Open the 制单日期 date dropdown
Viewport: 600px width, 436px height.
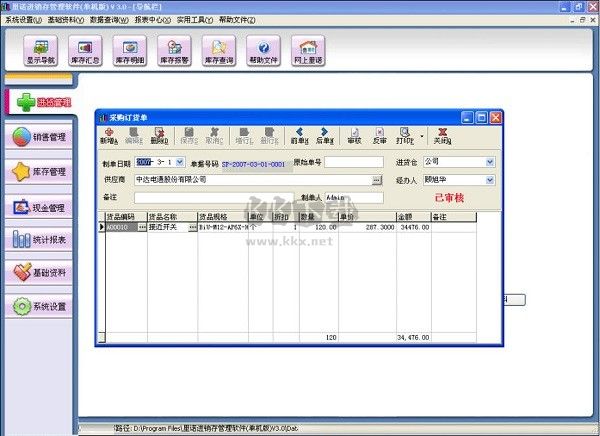click(179, 161)
